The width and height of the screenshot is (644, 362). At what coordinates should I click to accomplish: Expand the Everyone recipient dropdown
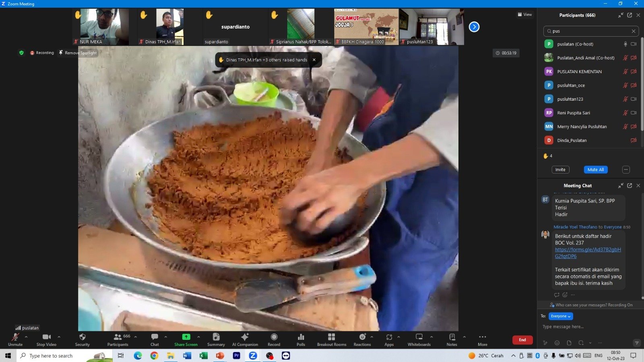[561, 316]
